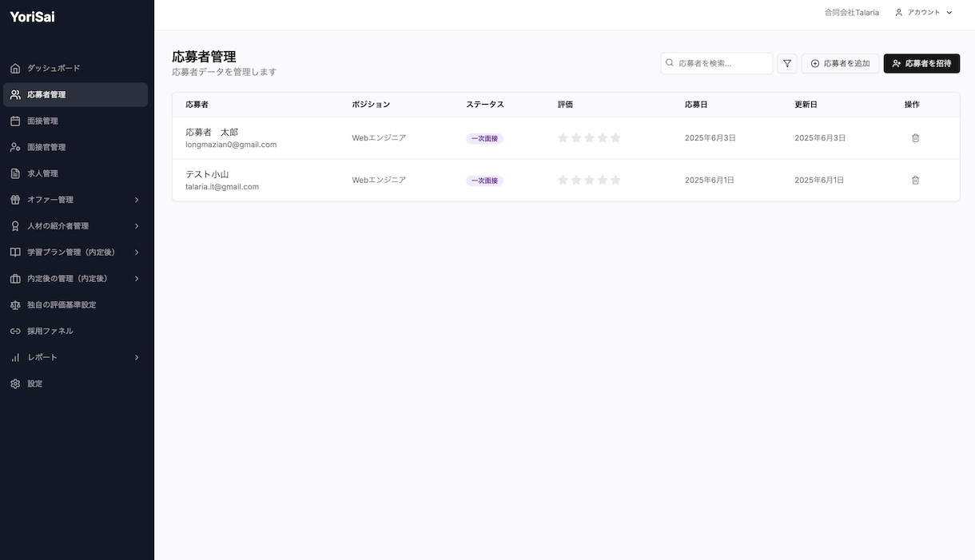Select 面接管理 menu item
This screenshot has width=975, height=560.
(75, 121)
